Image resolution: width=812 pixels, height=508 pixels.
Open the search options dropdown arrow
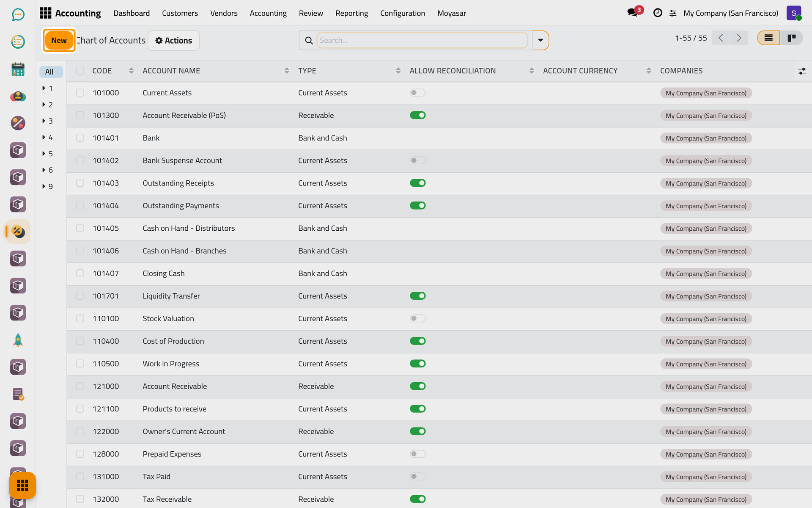[540, 40]
